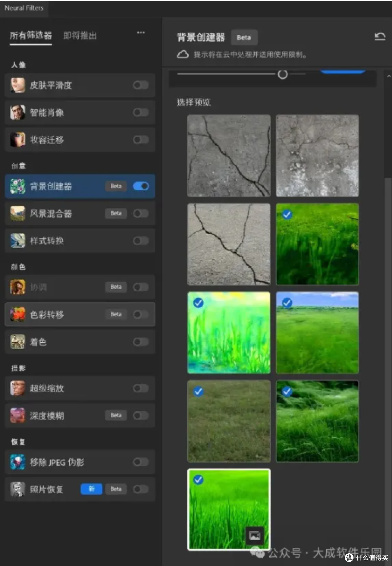Select the first cracked concrete preview thumbnail

tap(229, 156)
